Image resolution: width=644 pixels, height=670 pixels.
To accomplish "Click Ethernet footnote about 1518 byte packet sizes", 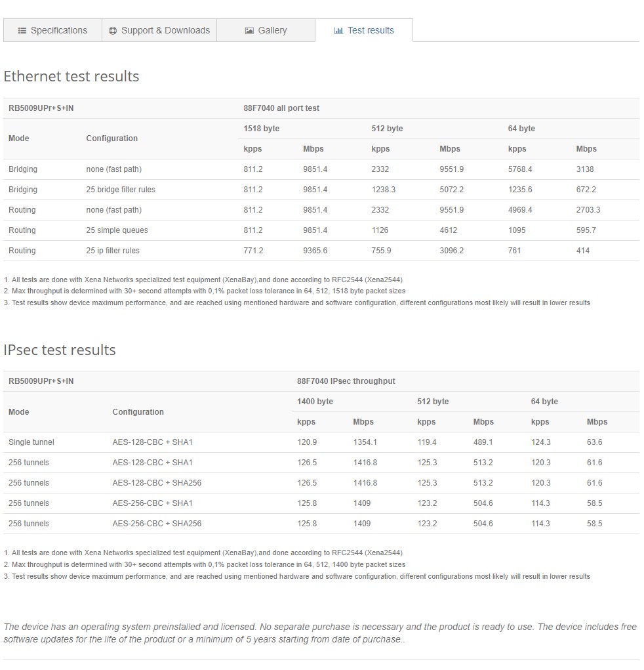I will pos(205,291).
